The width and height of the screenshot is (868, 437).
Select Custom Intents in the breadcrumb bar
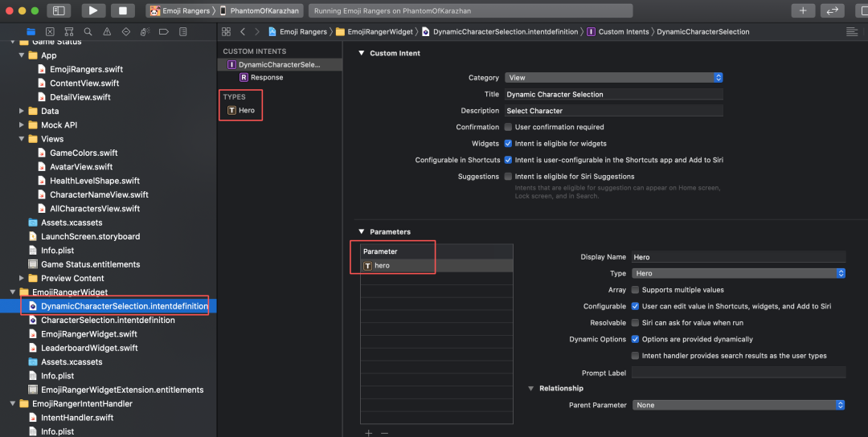coord(623,32)
